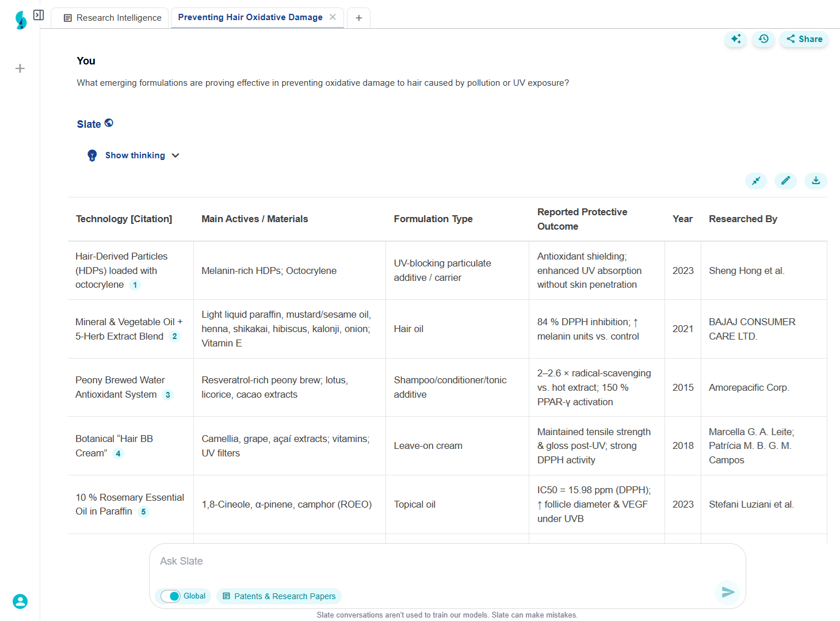The width and height of the screenshot is (840, 621).
Task: Open a new tab with plus button
Action: pos(358,18)
